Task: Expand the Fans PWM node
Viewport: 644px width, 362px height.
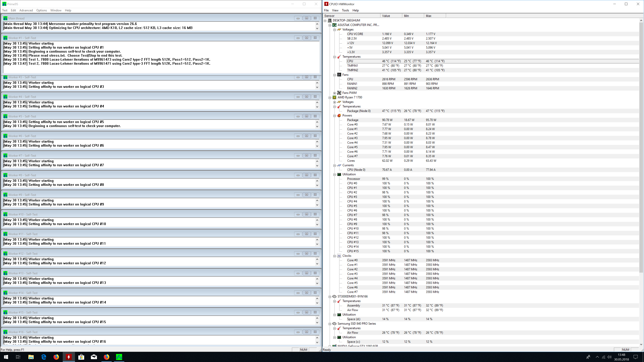Action: coord(335,93)
